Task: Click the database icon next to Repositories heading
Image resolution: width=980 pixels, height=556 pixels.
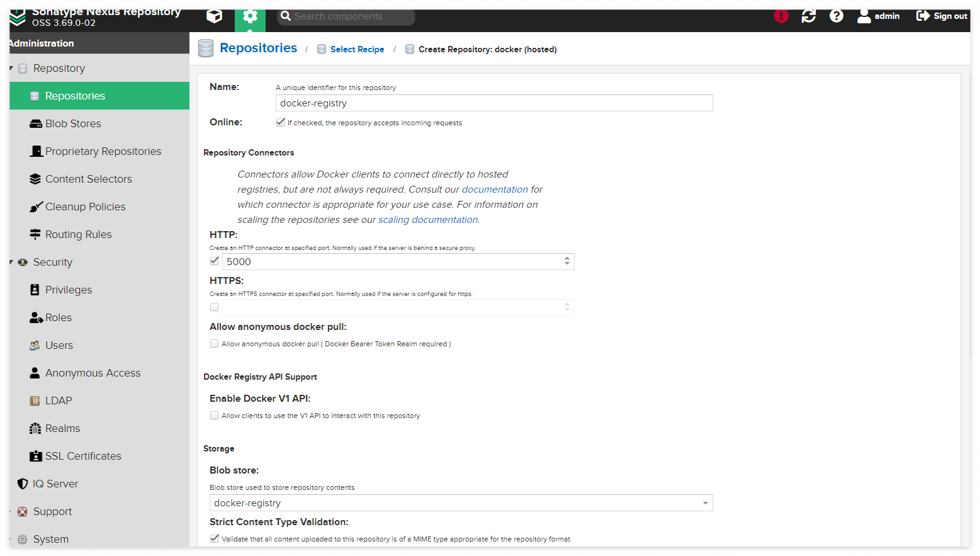Action: 206,48
